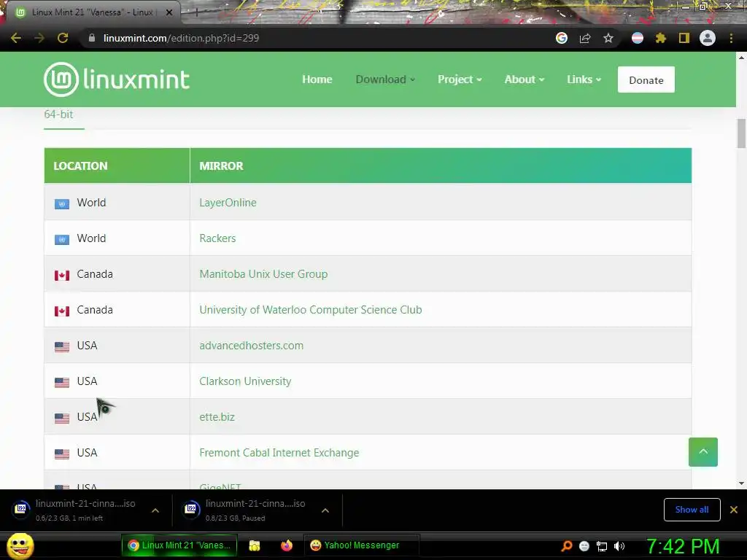Expand the Links menu
Screen dimensions: 747x560
[x=584, y=79]
